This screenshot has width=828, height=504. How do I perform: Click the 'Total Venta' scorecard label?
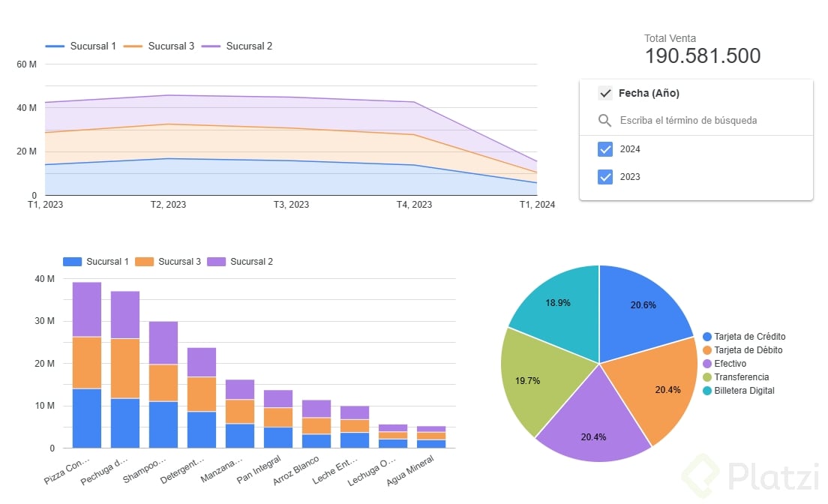point(670,38)
